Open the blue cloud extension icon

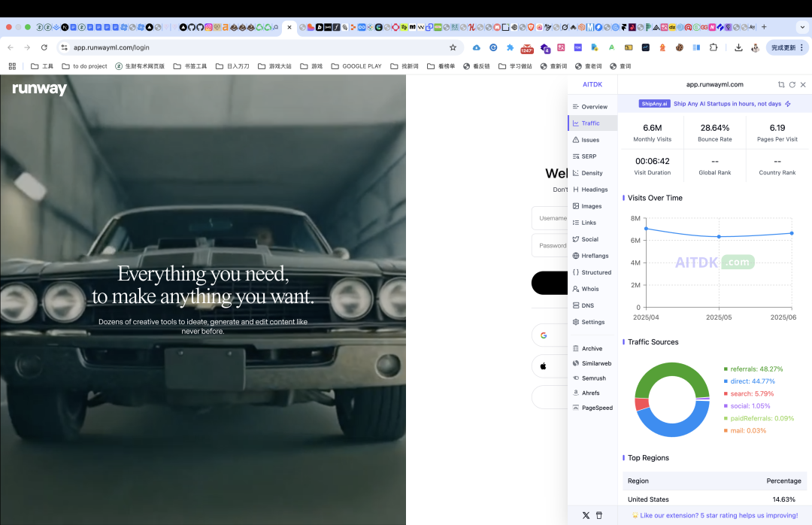[x=477, y=47]
